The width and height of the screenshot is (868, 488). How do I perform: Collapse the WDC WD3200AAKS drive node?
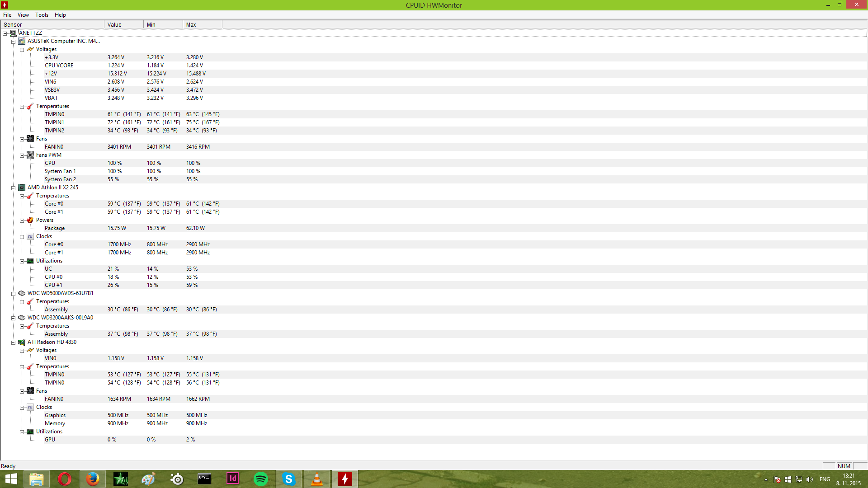point(14,318)
